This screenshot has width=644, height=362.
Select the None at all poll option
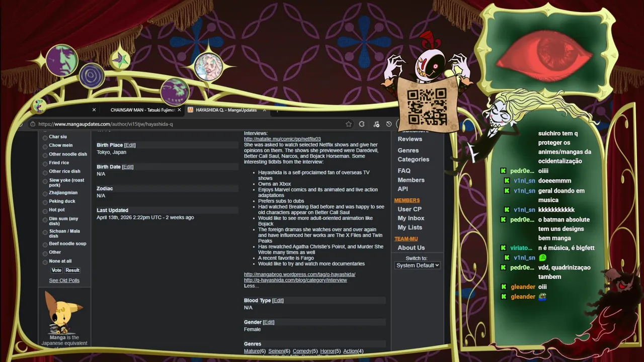click(x=45, y=261)
